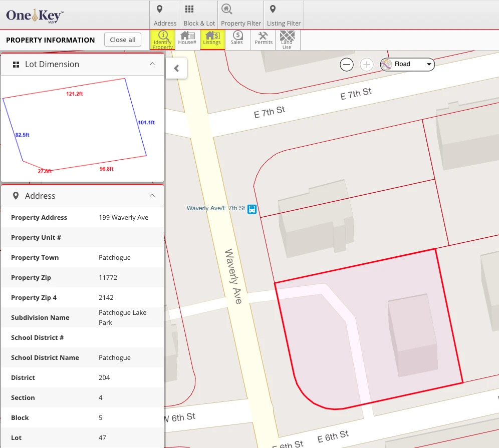Click the Waverly Ave/E 7th St bus stop icon
Screen dimensions: 499x448
252,209
